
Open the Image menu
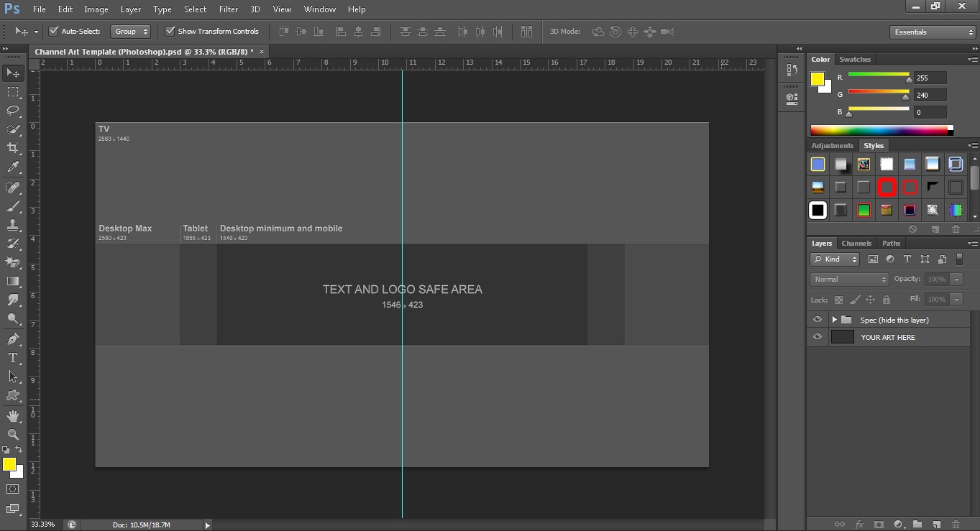(x=96, y=9)
